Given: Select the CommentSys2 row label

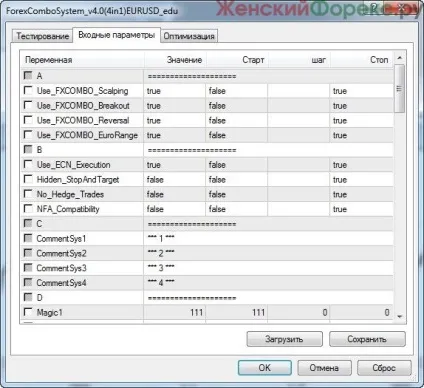Looking at the screenshot, I should [61, 253].
